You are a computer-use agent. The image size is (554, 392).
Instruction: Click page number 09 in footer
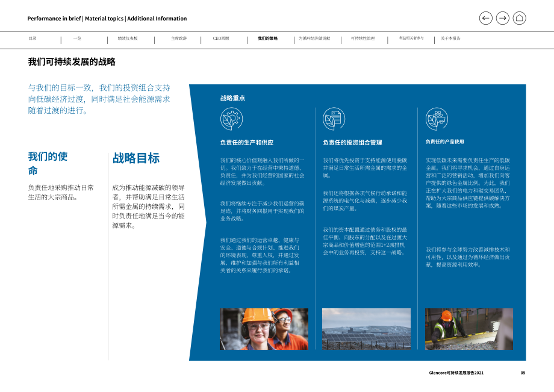pyautogui.click(x=523, y=373)
